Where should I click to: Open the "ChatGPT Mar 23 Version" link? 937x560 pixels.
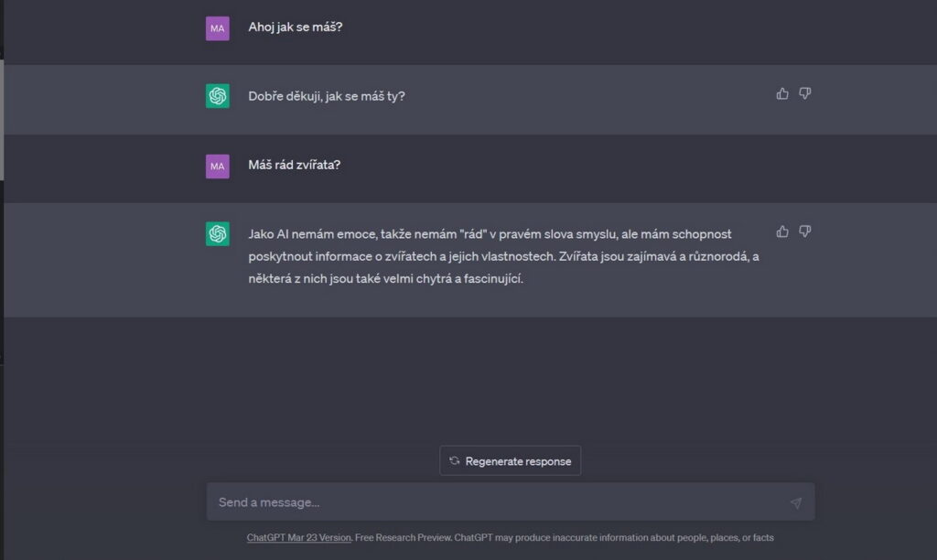click(x=298, y=538)
